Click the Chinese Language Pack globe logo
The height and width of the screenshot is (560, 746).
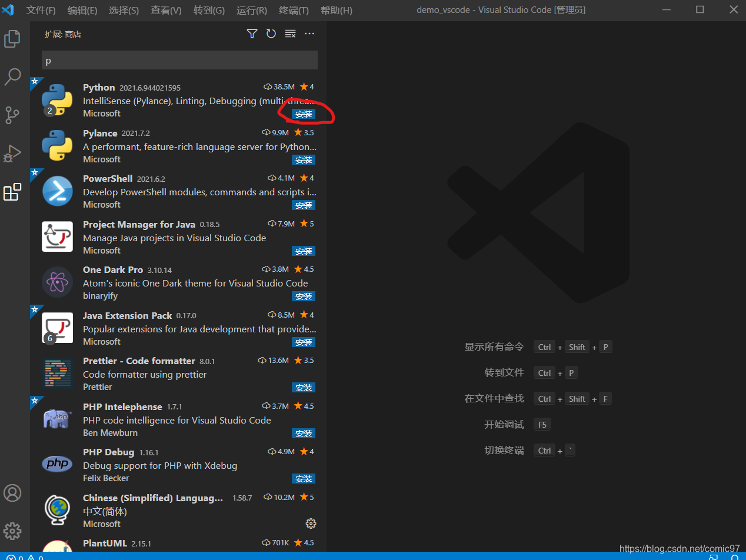click(57, 510)
